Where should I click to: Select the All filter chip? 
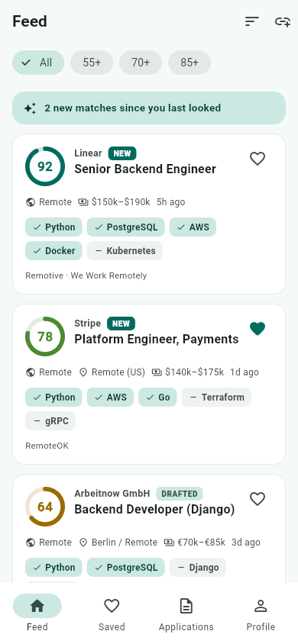[x=38, y=63]
